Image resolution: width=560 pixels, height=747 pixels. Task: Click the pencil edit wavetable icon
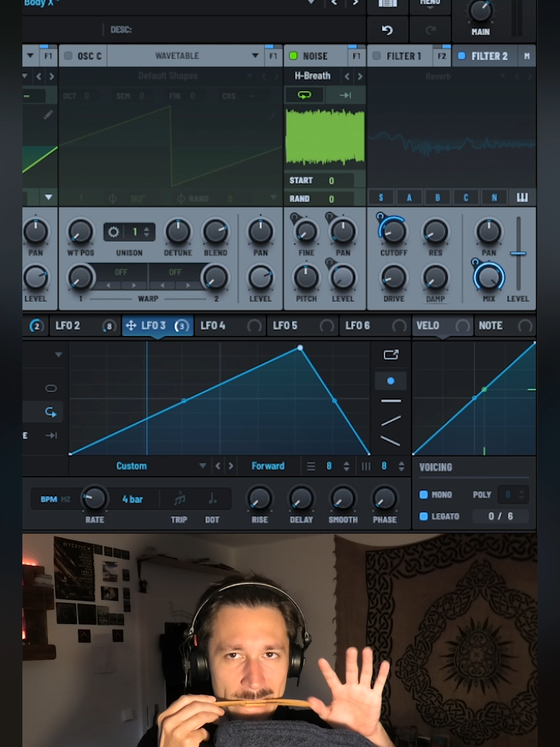tap(48, 115)
